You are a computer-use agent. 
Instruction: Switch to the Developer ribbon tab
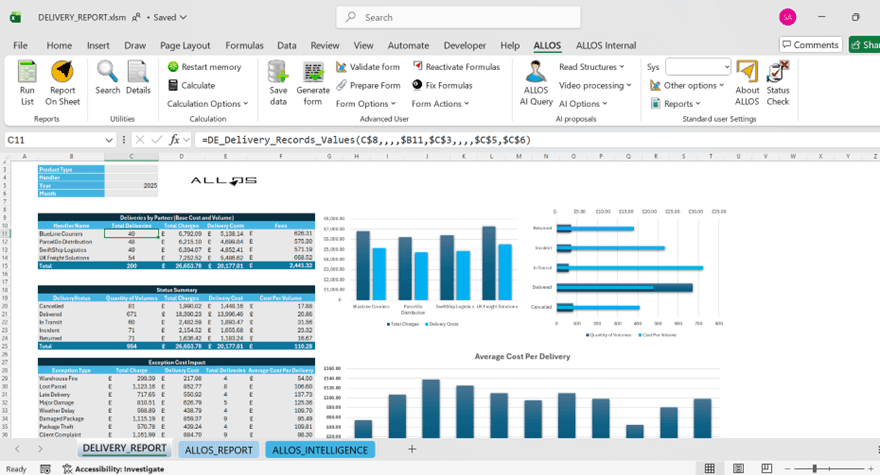click(465, 45)
